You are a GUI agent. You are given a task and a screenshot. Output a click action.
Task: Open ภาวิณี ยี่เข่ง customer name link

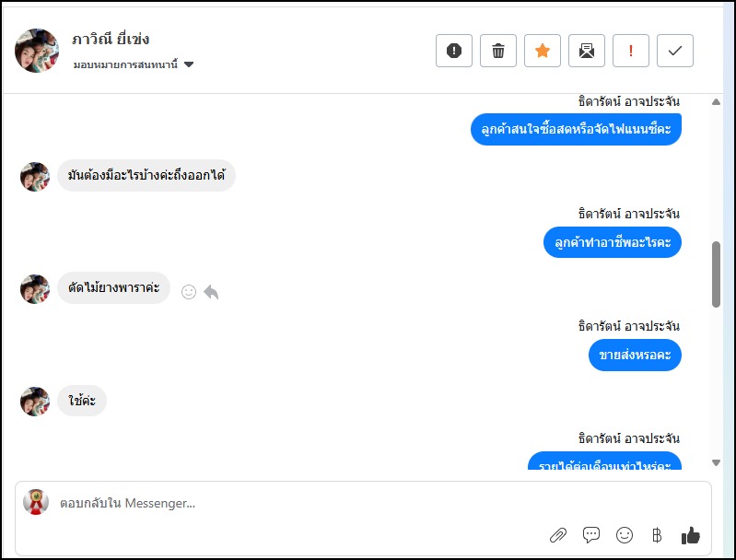click(111, 40)
